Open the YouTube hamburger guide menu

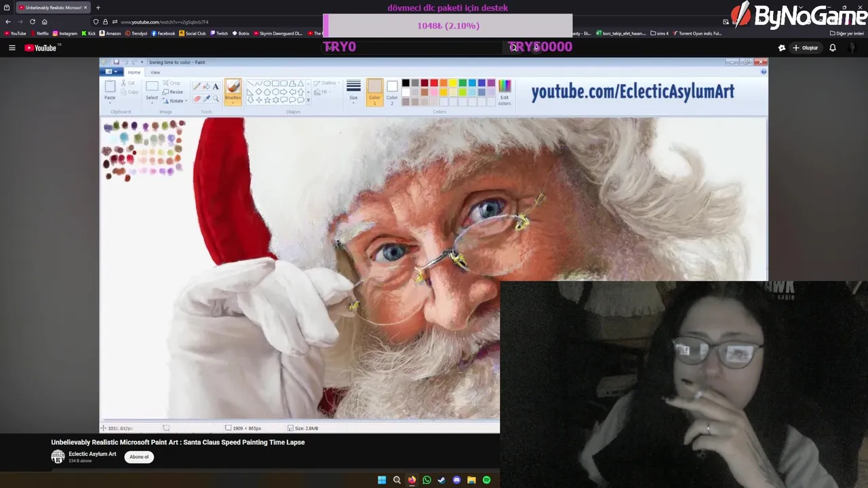12,47
